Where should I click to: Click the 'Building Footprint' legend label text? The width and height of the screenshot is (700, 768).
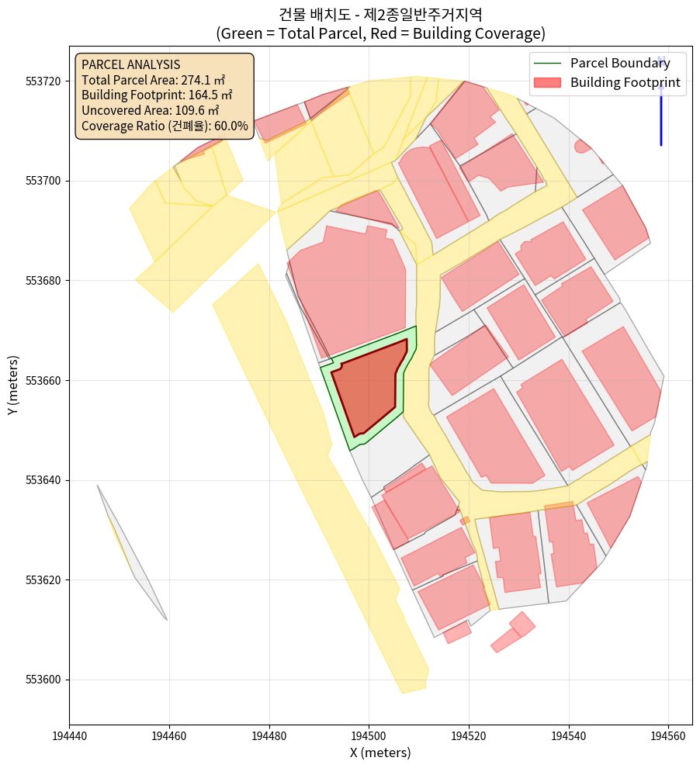625,82
